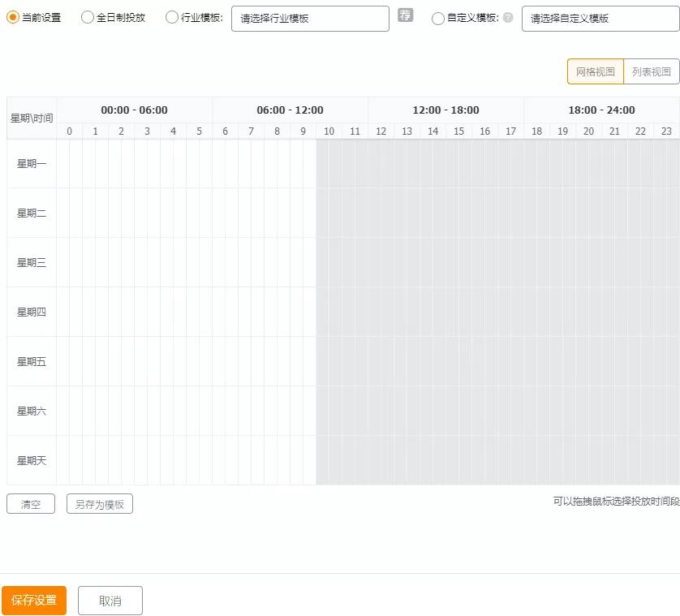Select the 星期一 hour 0 grid cell
This screenshot has width=680, height=616.
pos(69,165)
